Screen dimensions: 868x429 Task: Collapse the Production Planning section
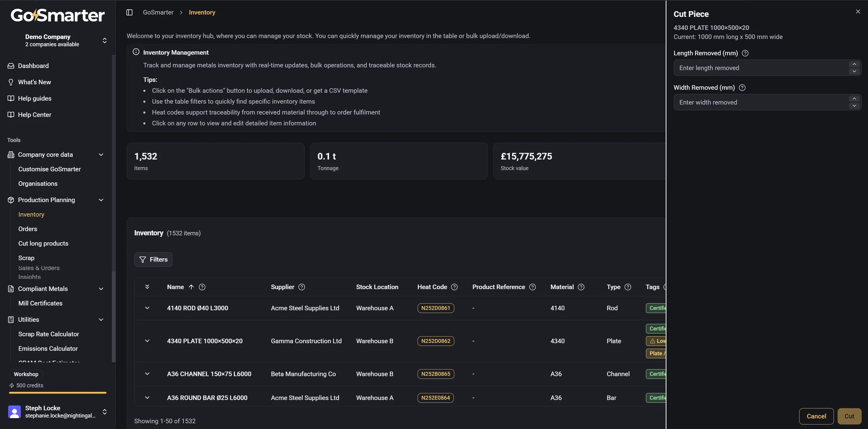pyautogui.click(x=101, y=200)
